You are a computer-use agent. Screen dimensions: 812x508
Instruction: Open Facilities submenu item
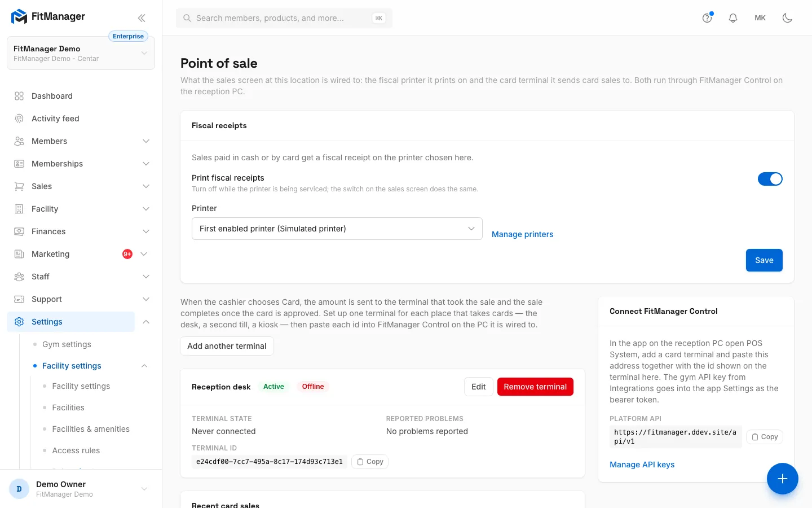(68, 408)
